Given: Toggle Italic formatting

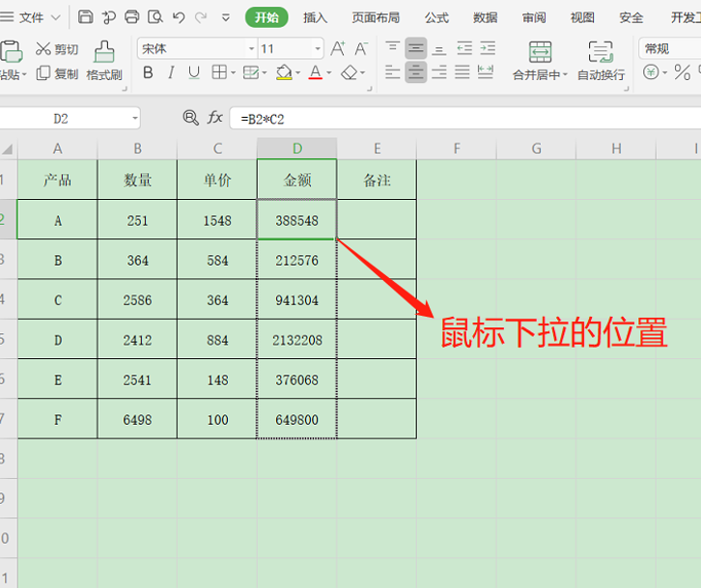Looking at the screenshot, I should click(x=171, y=72).
